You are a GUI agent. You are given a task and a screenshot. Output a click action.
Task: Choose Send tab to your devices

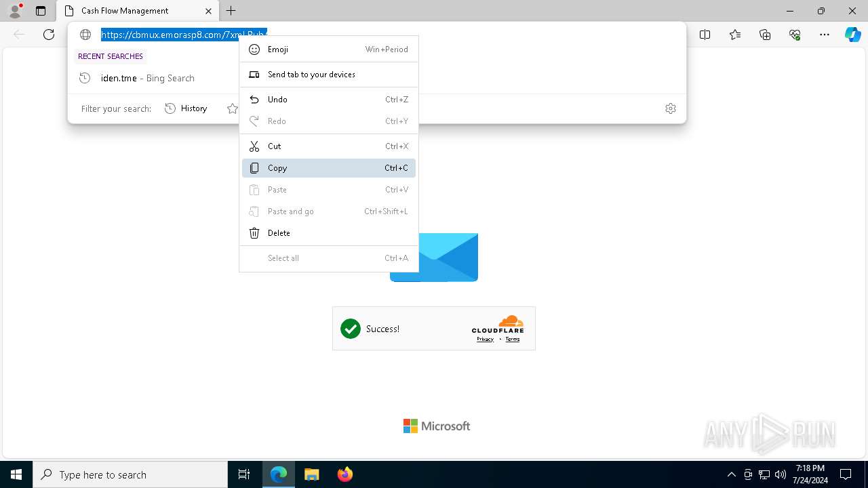coord(329,75)
